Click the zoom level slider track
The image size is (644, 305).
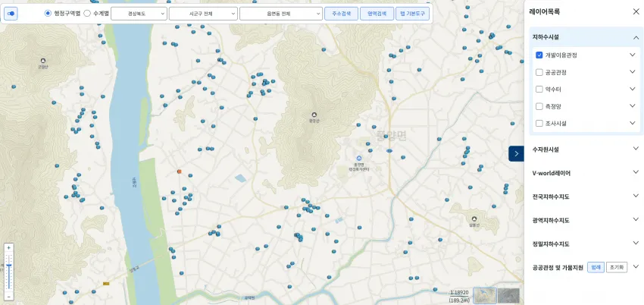click(8, 272)
